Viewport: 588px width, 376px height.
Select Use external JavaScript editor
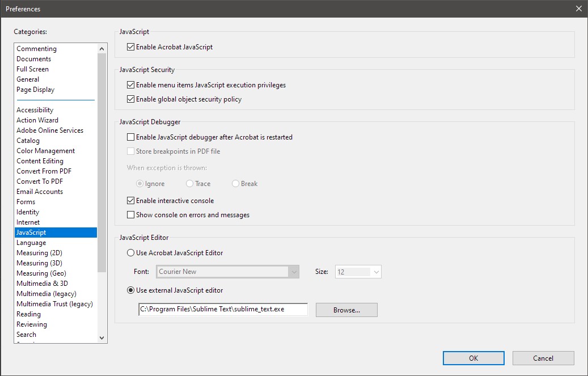(x=130, y=290)
